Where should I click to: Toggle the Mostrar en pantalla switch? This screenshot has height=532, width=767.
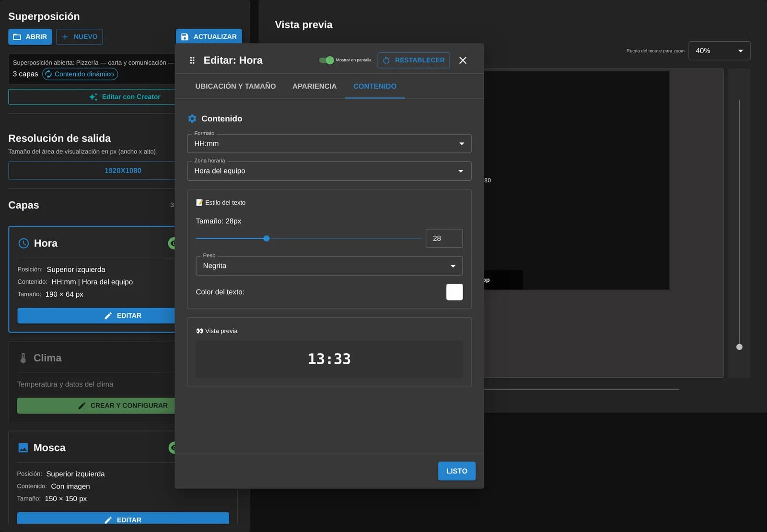326,60
